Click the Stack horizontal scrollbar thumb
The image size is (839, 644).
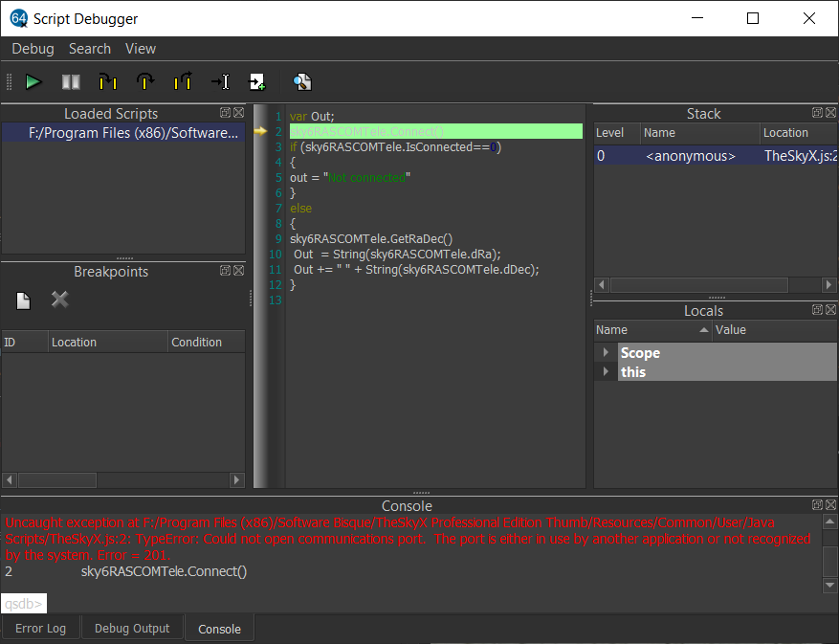(699, 285)
